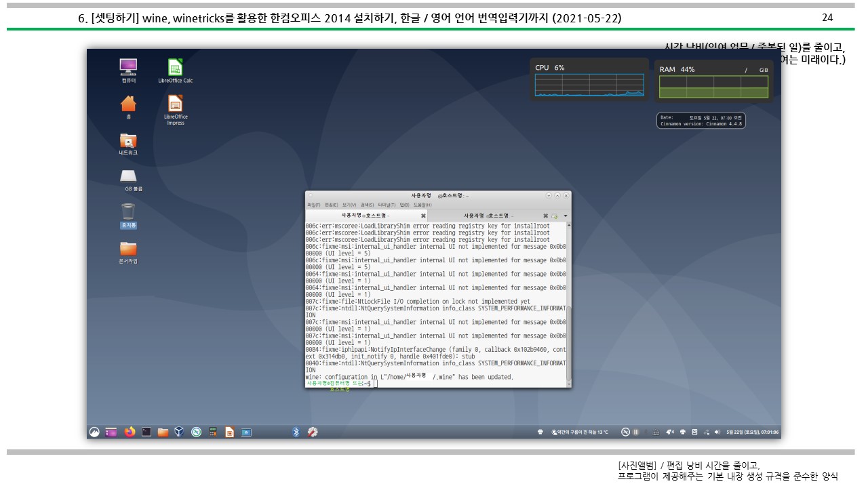The width and height of the screenshot is (868, 488).
Task: Add a new terminal tab
Action: tap(555, 216)
